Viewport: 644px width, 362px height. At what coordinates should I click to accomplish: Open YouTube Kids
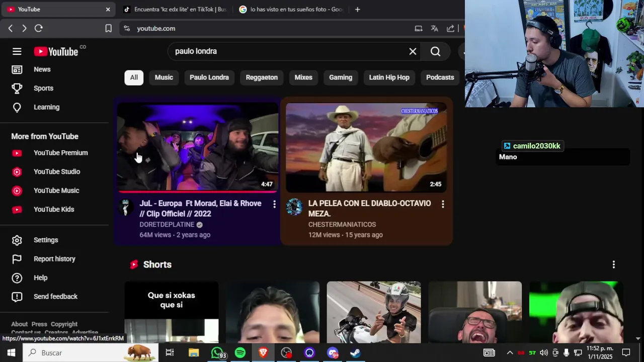click(54, 210)
